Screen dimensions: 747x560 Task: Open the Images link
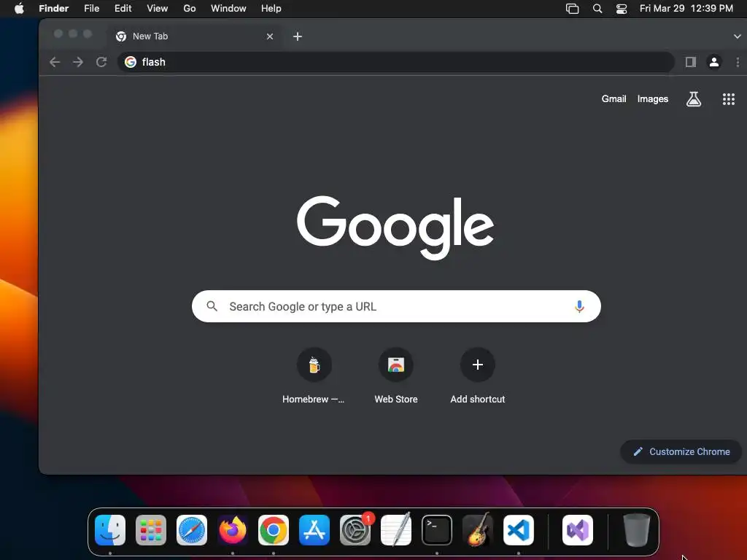pyautogui.click(x=653, y=99)
